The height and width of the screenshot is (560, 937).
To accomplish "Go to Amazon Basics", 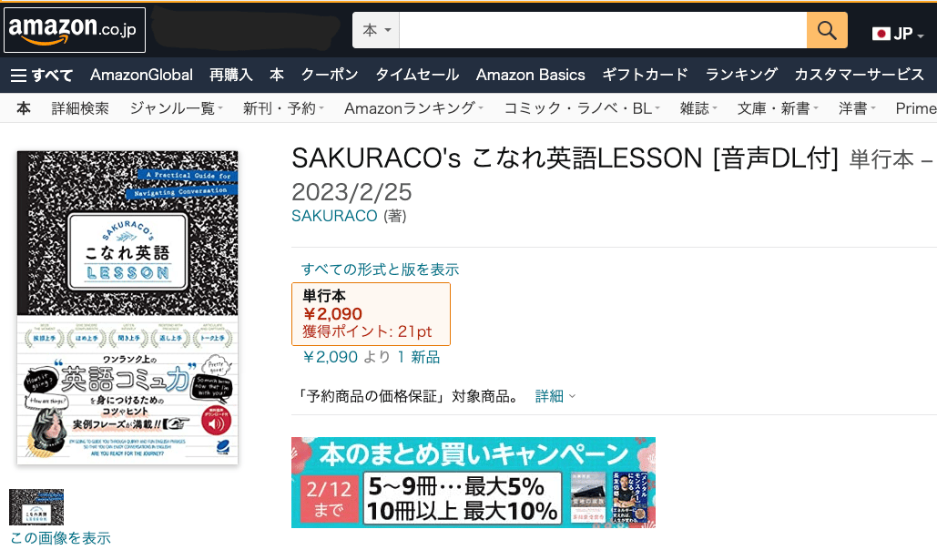I will 531,75.
